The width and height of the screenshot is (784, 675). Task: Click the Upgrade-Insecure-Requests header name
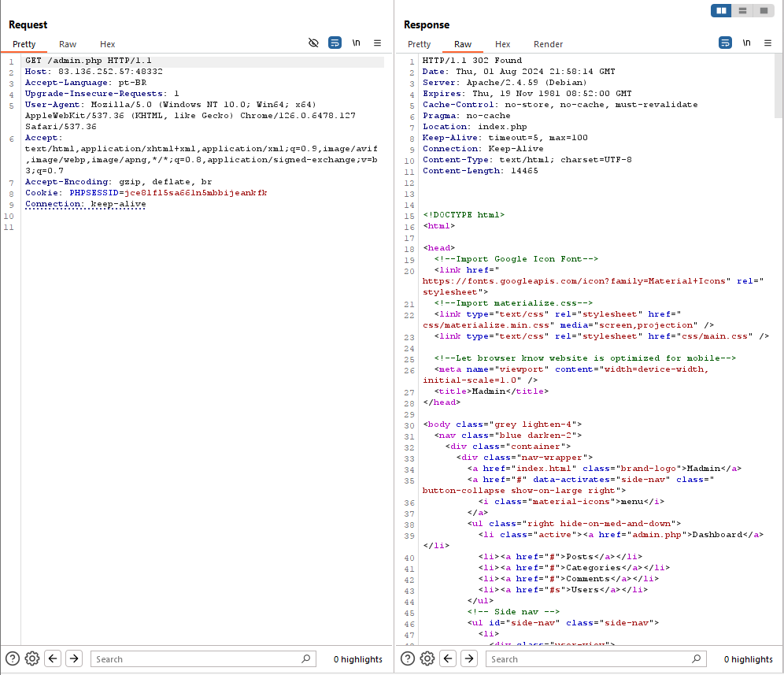(x=94, y=94)
